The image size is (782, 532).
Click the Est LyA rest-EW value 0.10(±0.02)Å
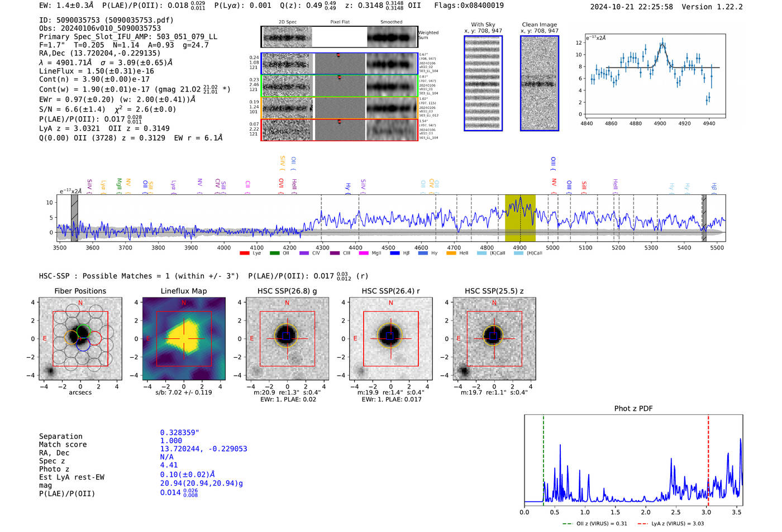point(187,475)
